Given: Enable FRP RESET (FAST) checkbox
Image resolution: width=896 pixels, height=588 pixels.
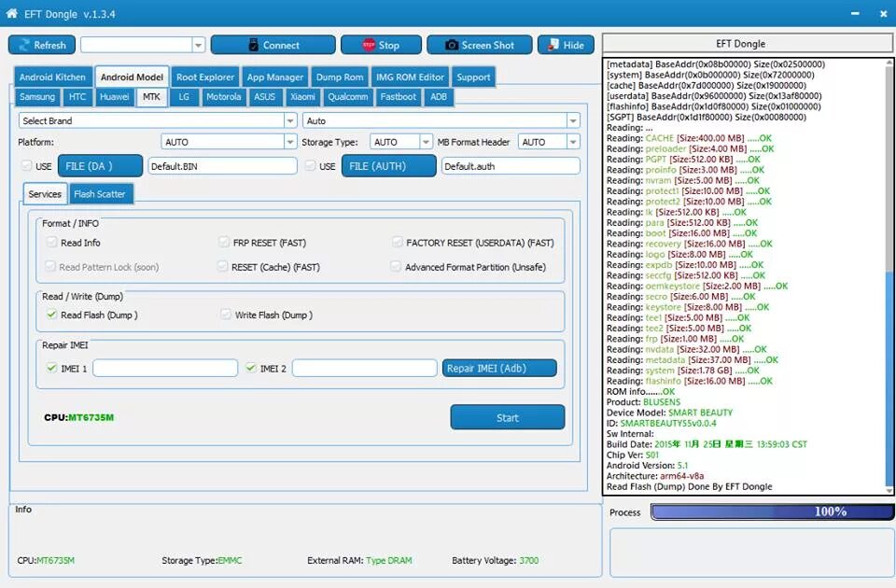Looking at the screenshot, I should [224, 243].
